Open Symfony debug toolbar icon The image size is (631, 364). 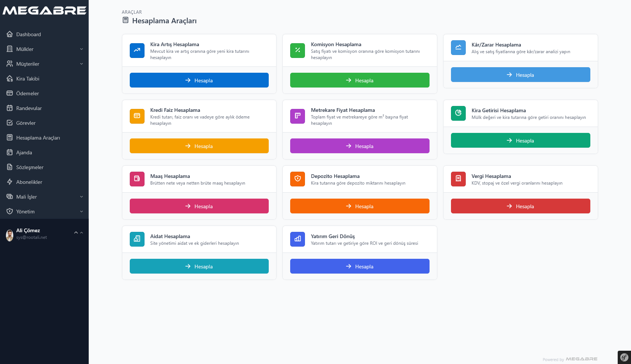coord(624,357)
